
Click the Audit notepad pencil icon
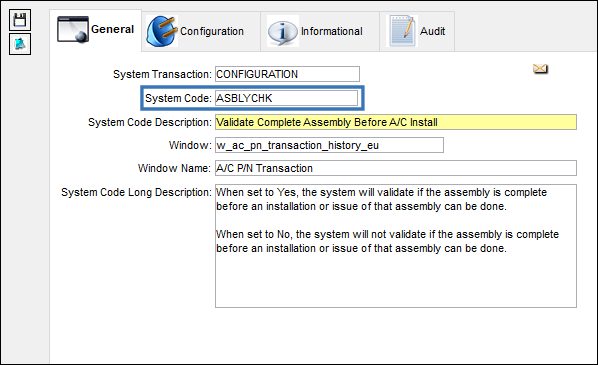click(402, 31)
